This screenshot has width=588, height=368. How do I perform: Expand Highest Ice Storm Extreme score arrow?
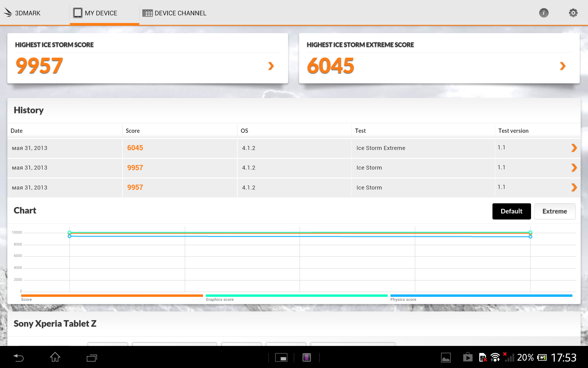(563, 66)
